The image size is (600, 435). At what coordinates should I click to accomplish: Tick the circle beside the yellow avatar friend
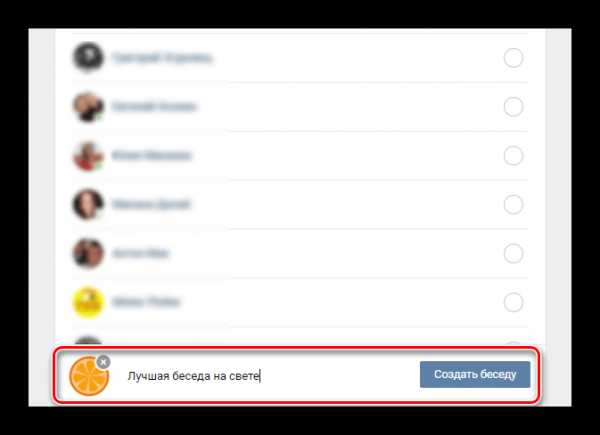point(513,303)
